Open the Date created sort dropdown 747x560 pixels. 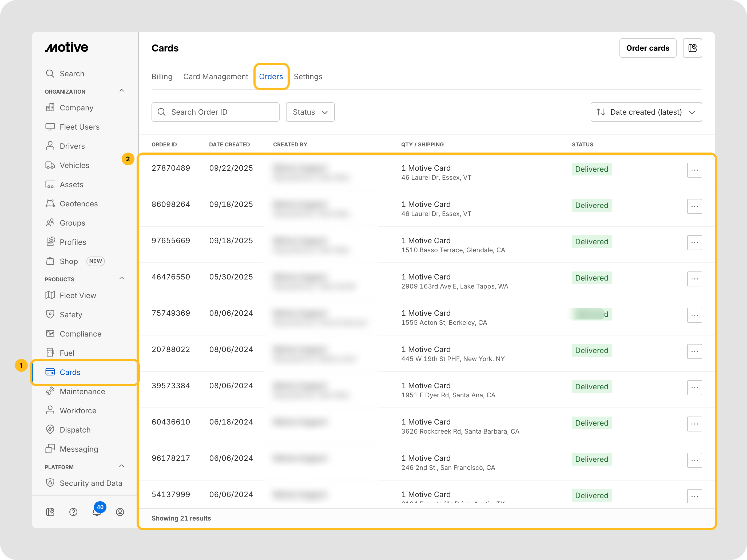click(x=646, y=112)
